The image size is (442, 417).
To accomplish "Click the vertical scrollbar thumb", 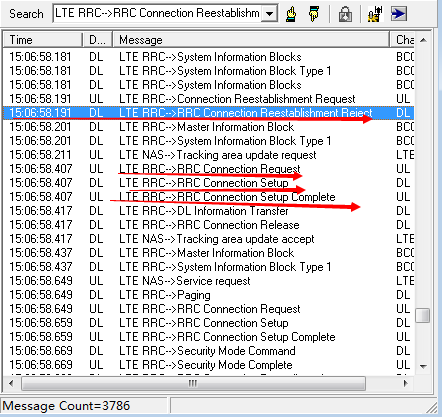I will [x=423, y=315].
